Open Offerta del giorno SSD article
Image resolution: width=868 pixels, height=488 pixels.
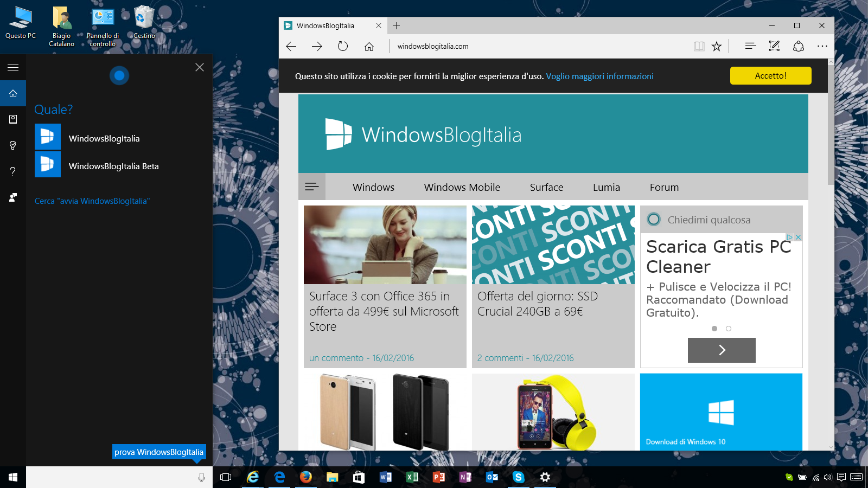(x=553, y=286)
